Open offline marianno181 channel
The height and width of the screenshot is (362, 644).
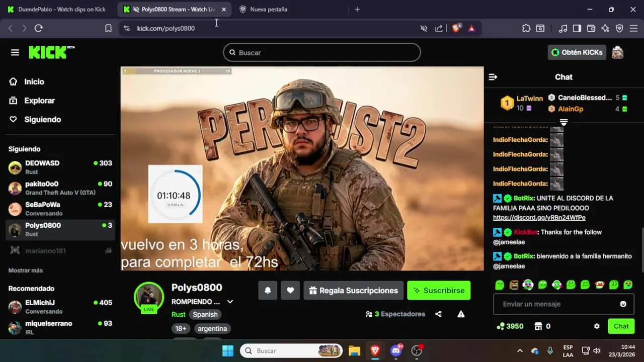60,250
